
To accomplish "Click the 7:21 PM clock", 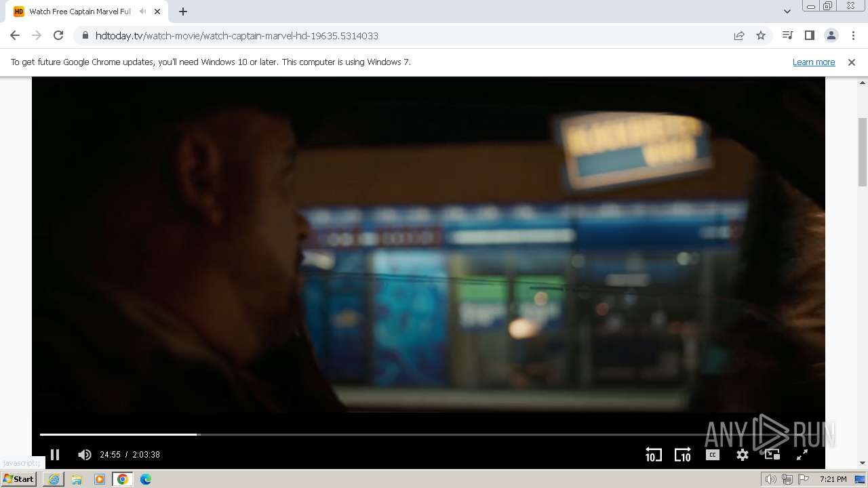I will click(833, 479).
